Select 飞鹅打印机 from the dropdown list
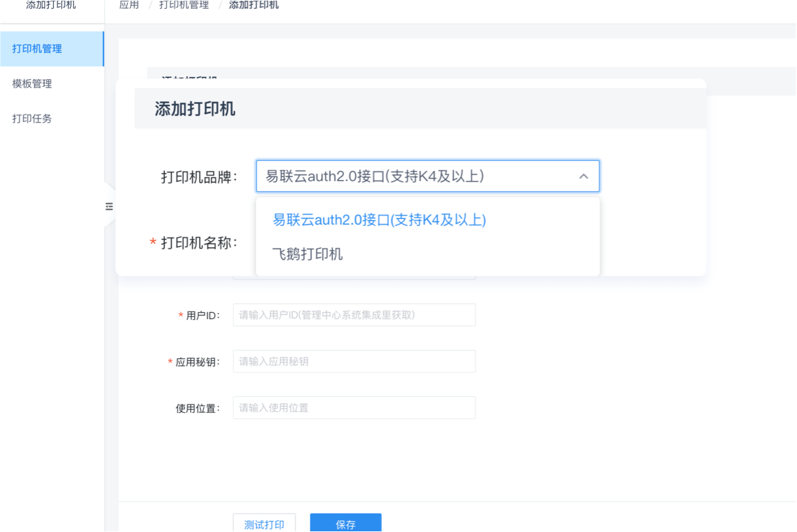The image size is (797, 532). click(307, 254)
